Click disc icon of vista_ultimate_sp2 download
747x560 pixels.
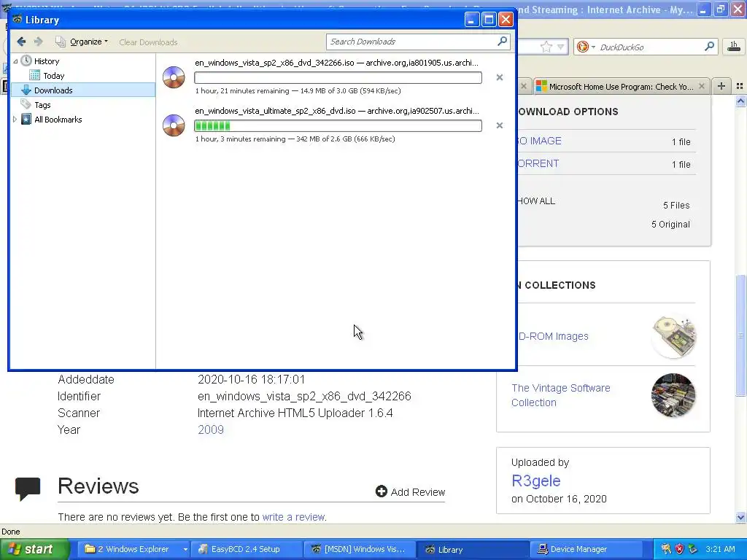pos(174,125)
